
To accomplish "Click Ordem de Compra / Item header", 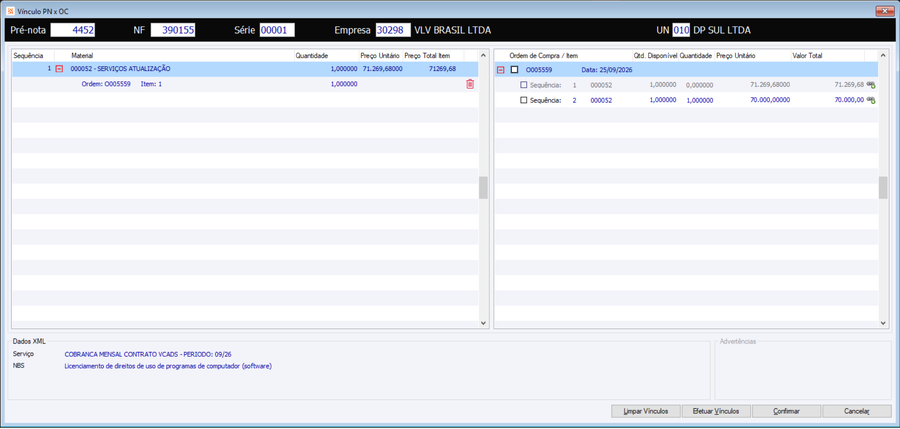I will (x=544, y=56).
